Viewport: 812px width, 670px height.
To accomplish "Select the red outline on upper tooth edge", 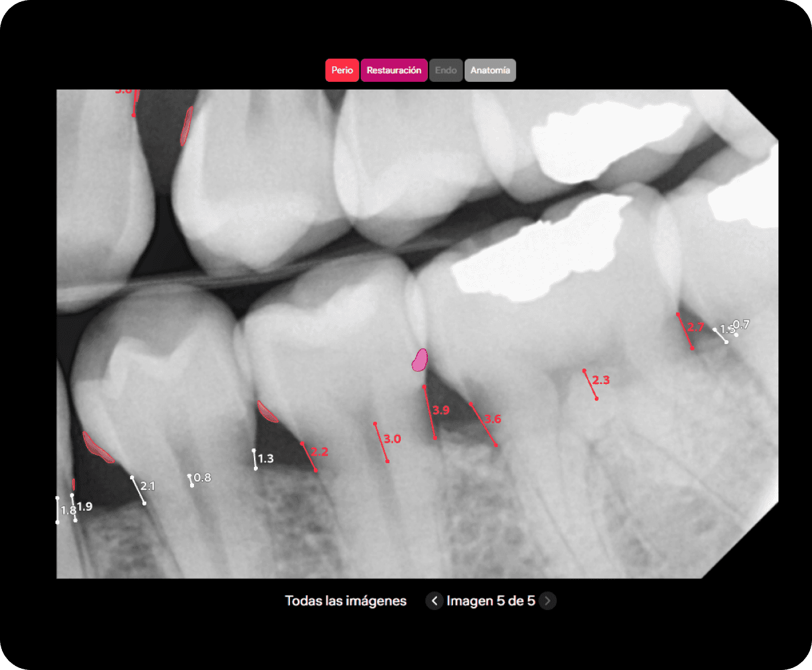I will (x=186, y=126).
